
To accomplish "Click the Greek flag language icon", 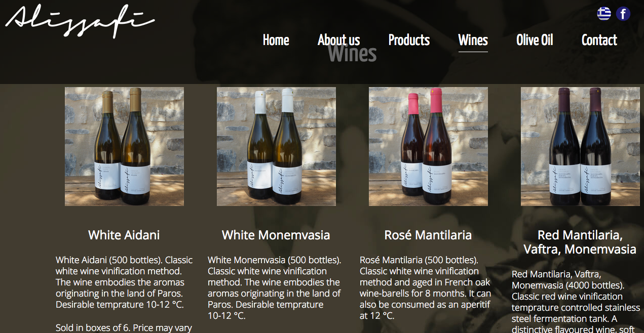I will pyautogui.click(x=604, y=14).
